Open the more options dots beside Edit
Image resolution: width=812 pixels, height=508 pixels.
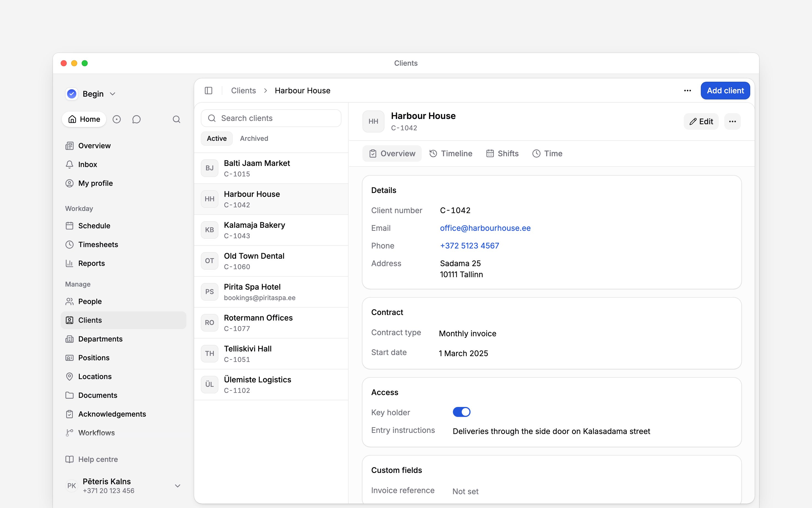pyautogui.click(x=733, y=122)
